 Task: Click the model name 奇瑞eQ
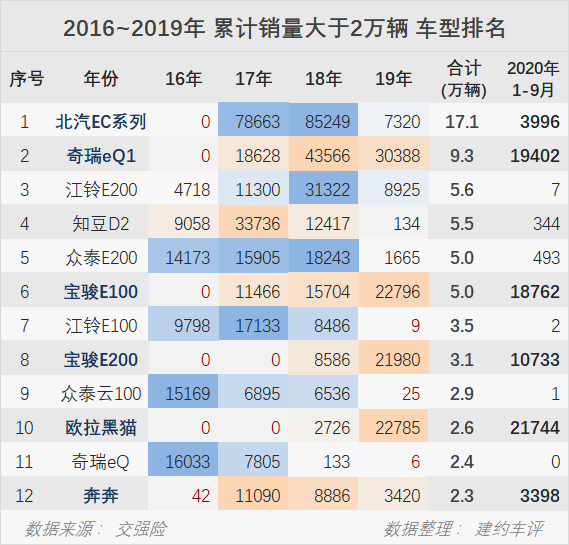[x=100, y=462]
